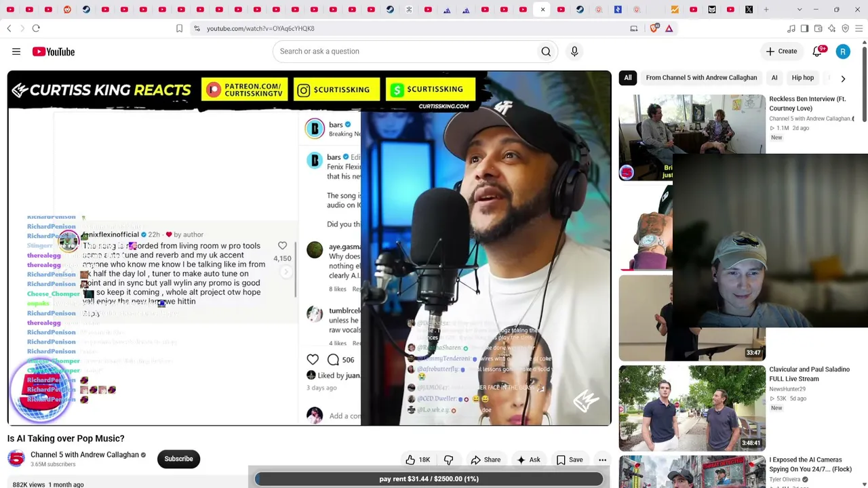This screenshot has width=868, height=488.
Task: Open the Brave Wallet icon
Action: (x=818, y=28)
